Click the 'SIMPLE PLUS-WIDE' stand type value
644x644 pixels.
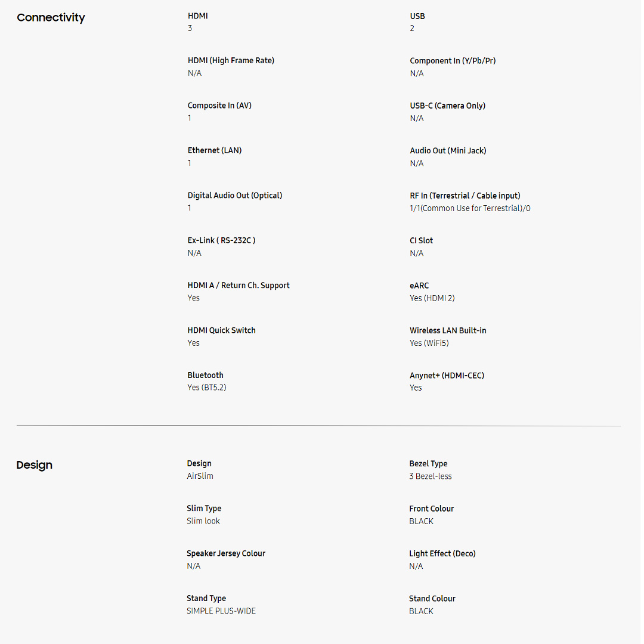pyautogui.click(x=221, y=611)
